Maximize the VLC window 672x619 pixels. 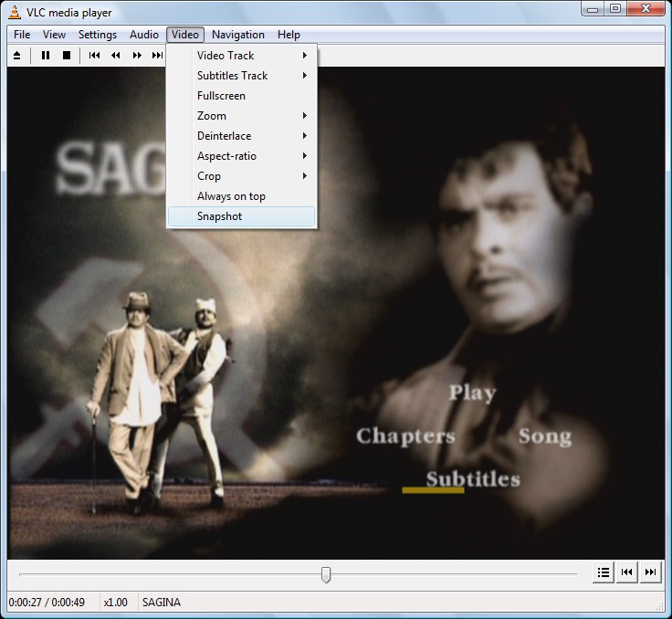click(x=615, y=8)
